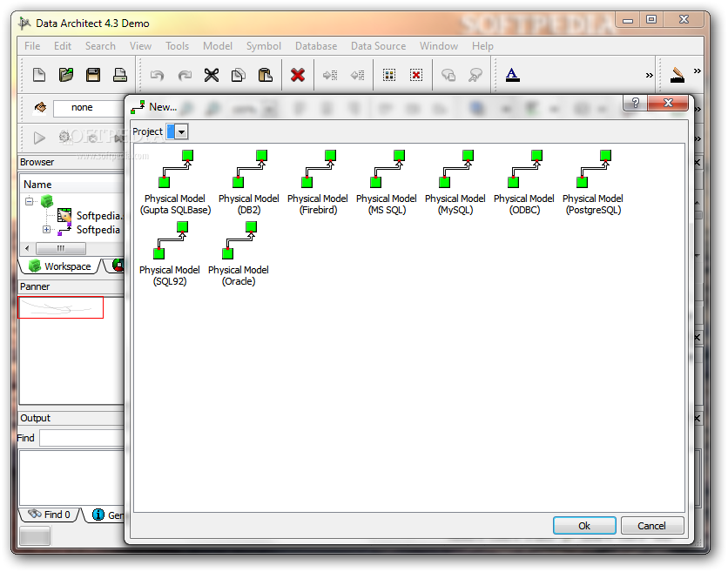The image size is (728, 572).
Task: Click Cancel in the New dialog
Action: pyautogui.click(x=652, y=526)
